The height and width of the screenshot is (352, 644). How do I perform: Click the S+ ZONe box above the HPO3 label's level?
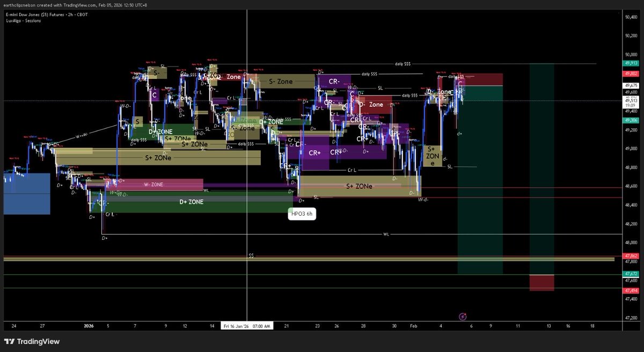pos(360,186)
